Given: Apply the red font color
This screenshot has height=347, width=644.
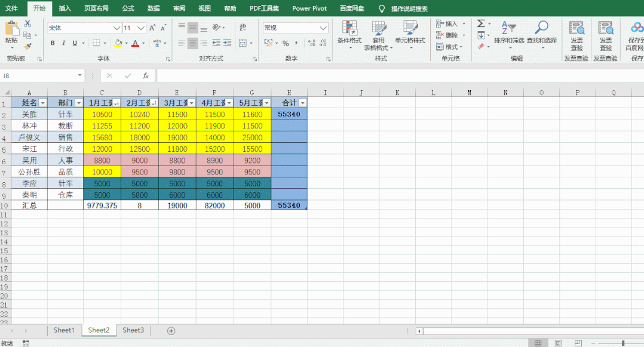Looking at the screenshot, I should (135, 43).
